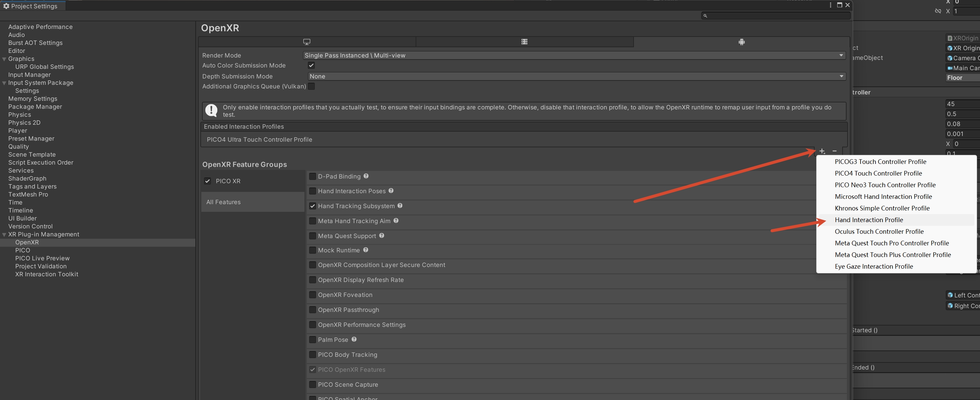980x400 pixels.
Task: Click the Project Settings search field
Action: coord(776,16)
